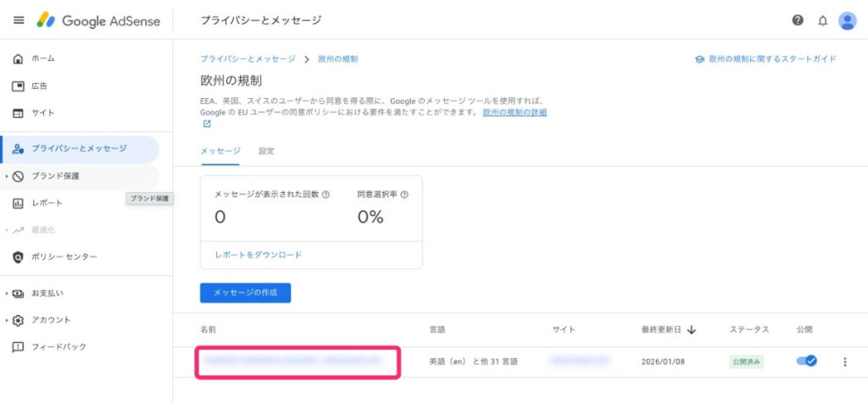Sort by 最終更新日 down arrow
Viewport: 868px width, 403px height.
[x=692, y=330]
